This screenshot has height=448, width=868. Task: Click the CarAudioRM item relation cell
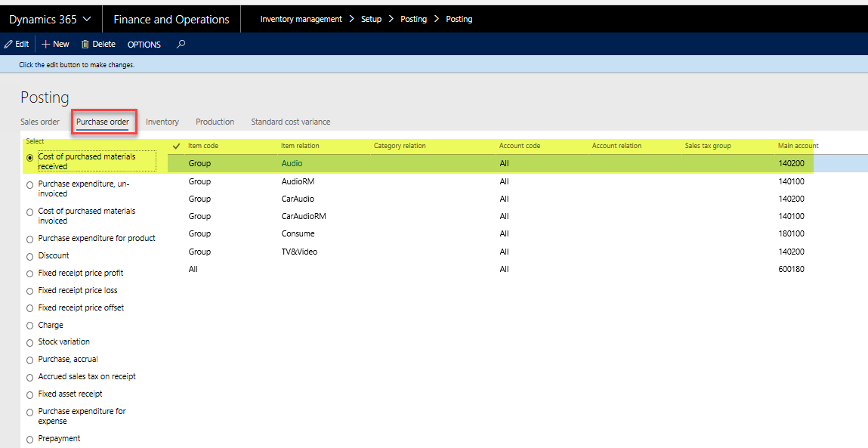[x=304, y=217]
